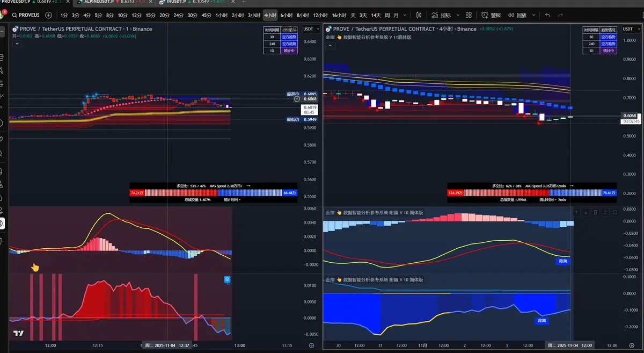Switch to the INUSDT.P browser tab

(x=196, y=2)
